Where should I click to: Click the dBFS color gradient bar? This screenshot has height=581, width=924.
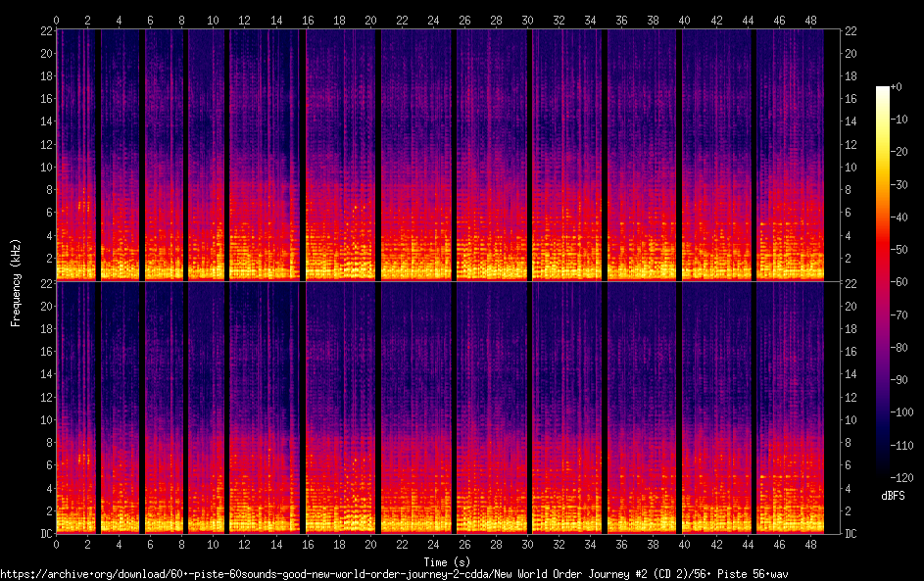coord(882,281)
